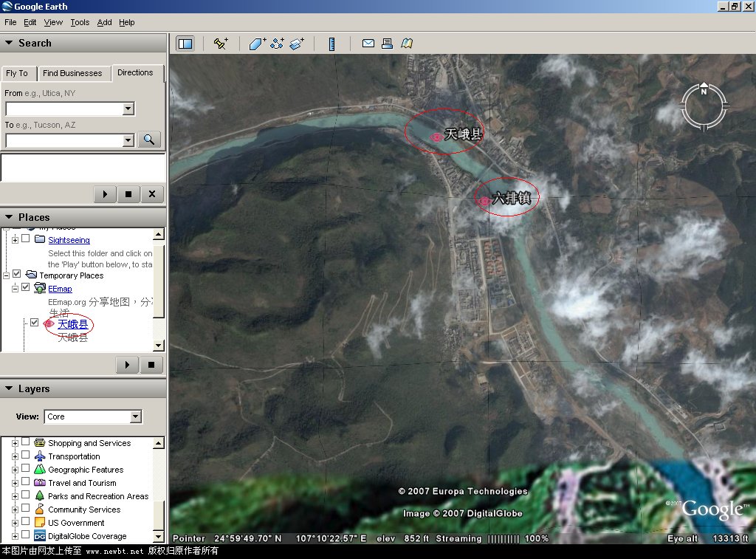Open the EEmap link in Places

(61, 289)
